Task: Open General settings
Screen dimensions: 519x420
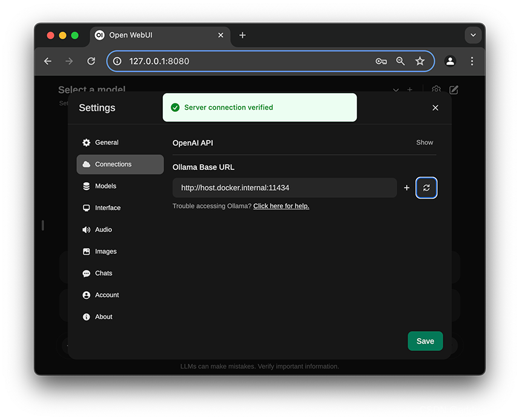Action: (x=120, y=143)
